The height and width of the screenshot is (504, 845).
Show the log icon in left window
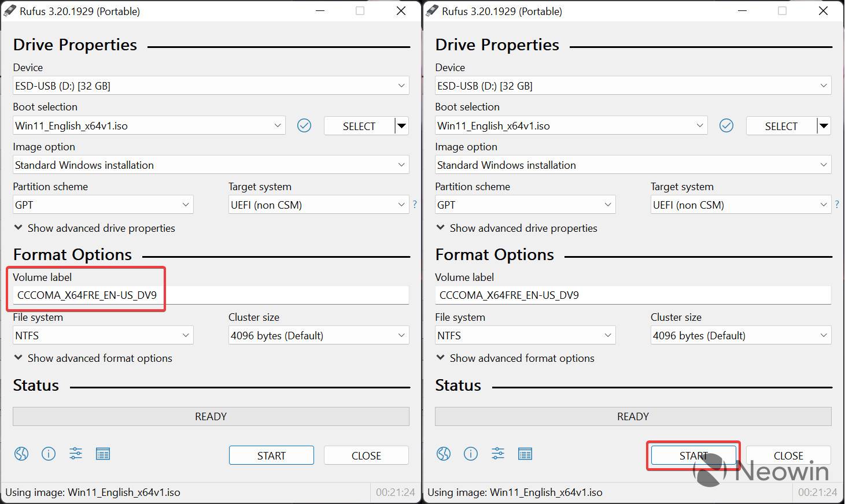tap(103, 454)
